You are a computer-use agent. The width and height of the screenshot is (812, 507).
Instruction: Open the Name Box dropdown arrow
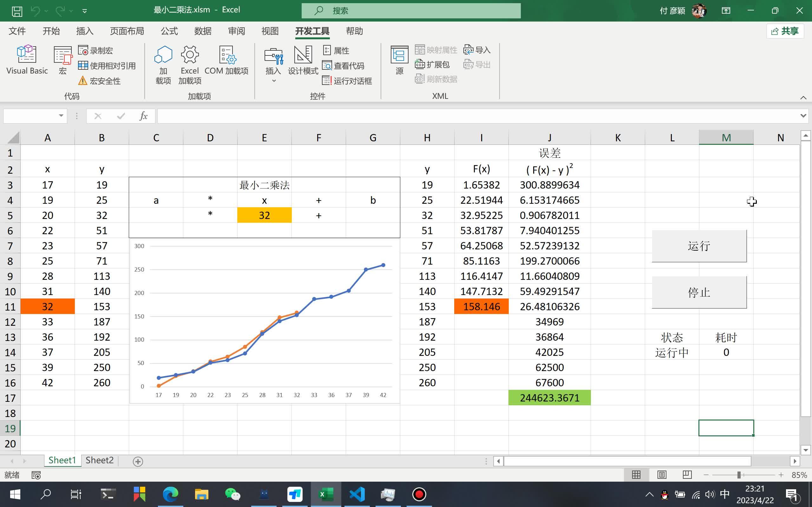[x=61, y=116]
